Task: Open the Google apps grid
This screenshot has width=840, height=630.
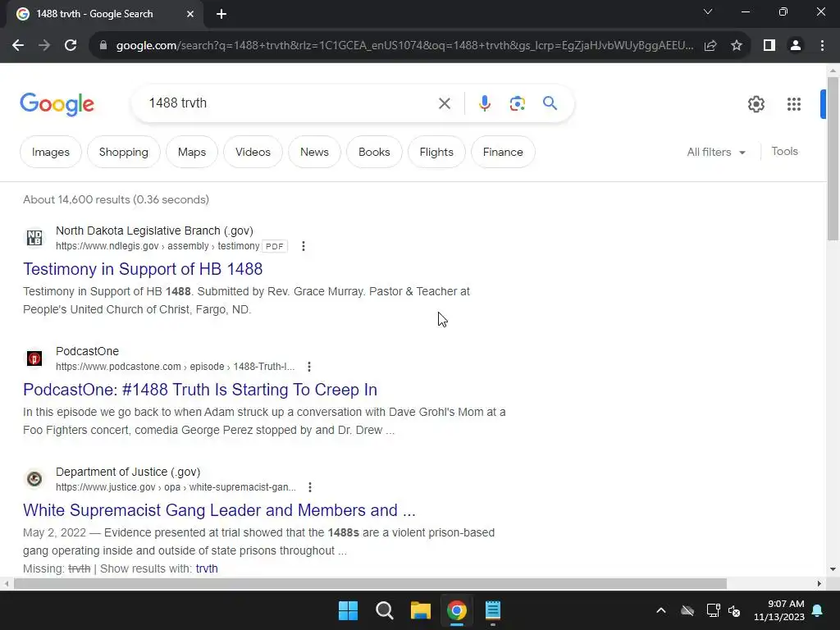Action: tap(794, 104)
